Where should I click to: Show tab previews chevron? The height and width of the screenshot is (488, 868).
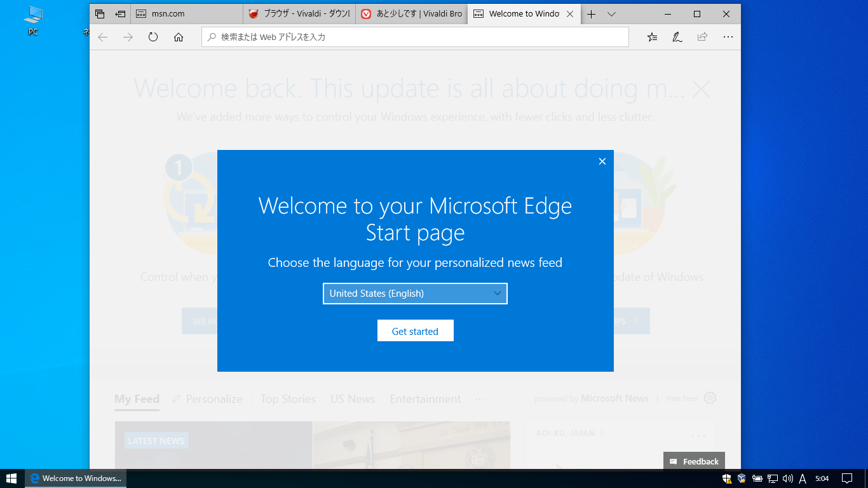[x=611, y=14]
